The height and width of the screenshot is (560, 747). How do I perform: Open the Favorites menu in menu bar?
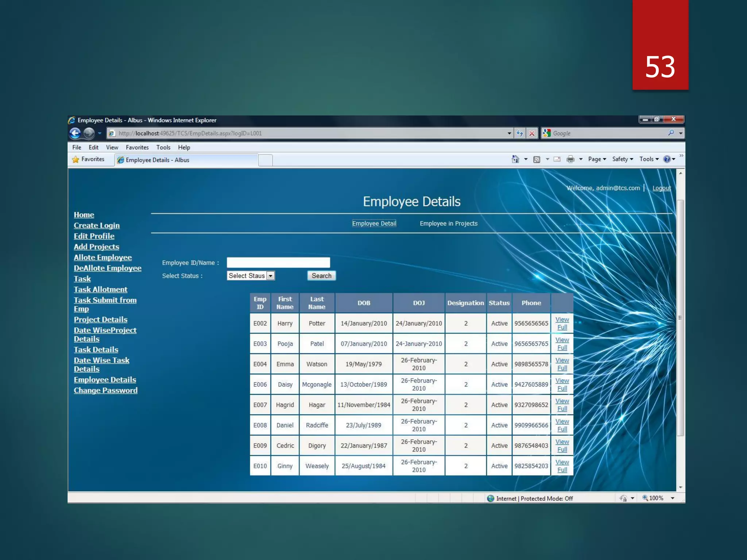(137, 147)
